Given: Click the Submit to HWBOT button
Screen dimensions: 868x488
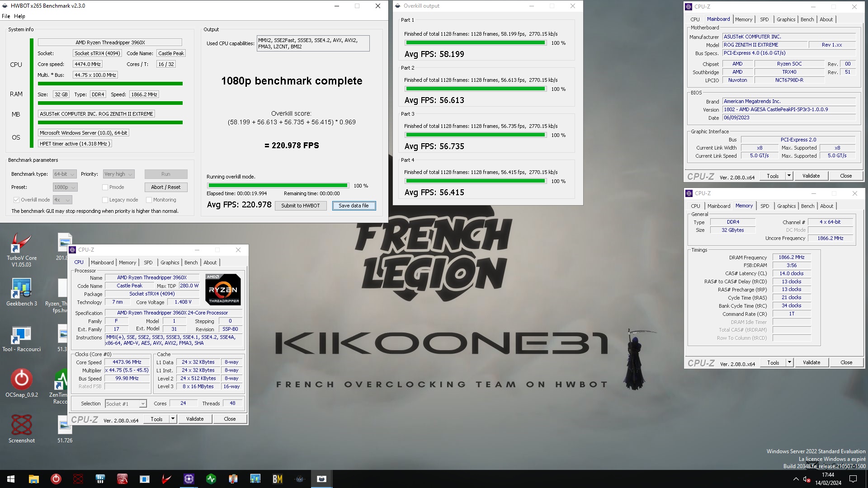Looking at the screenshot, I should pos(300,206).
